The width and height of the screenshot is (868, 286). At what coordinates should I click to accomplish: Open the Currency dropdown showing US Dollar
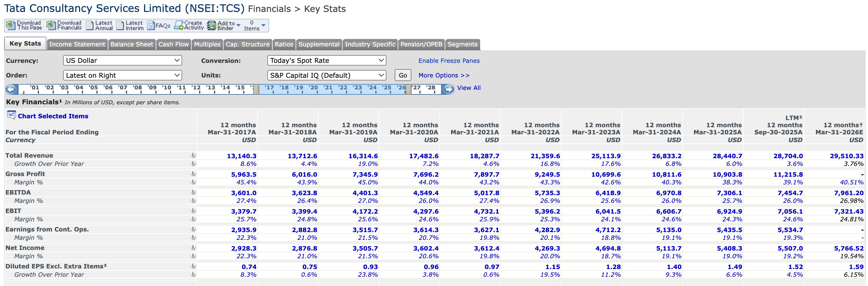[122, 60]
